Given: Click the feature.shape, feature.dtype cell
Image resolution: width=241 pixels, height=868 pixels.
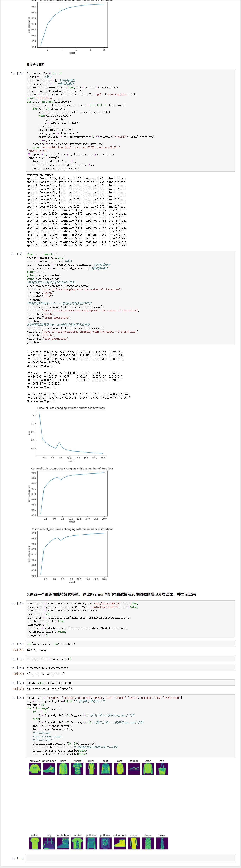Looking at the screenshot, I should (x=130, y=668).
